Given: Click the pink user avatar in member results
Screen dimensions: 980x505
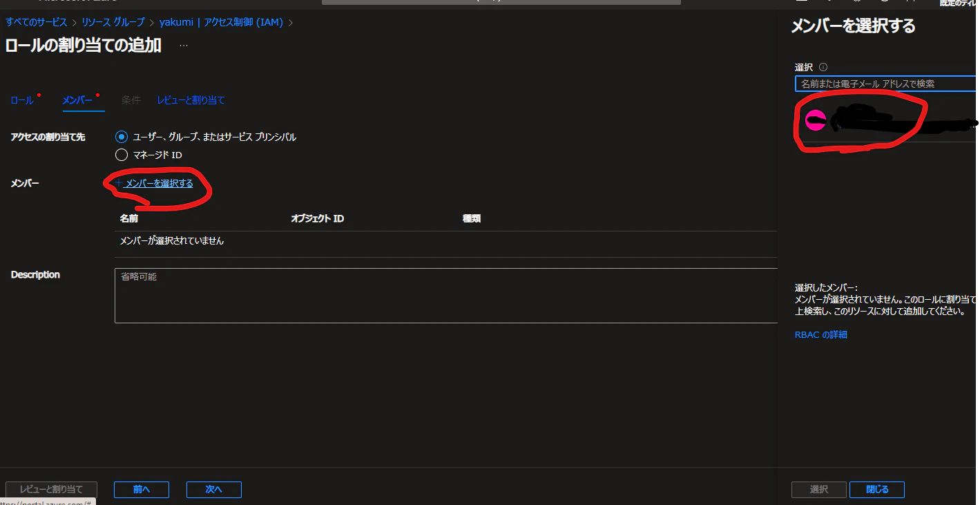Looking at the screenshot, I should pyautogui.click(x=816, y=121).
